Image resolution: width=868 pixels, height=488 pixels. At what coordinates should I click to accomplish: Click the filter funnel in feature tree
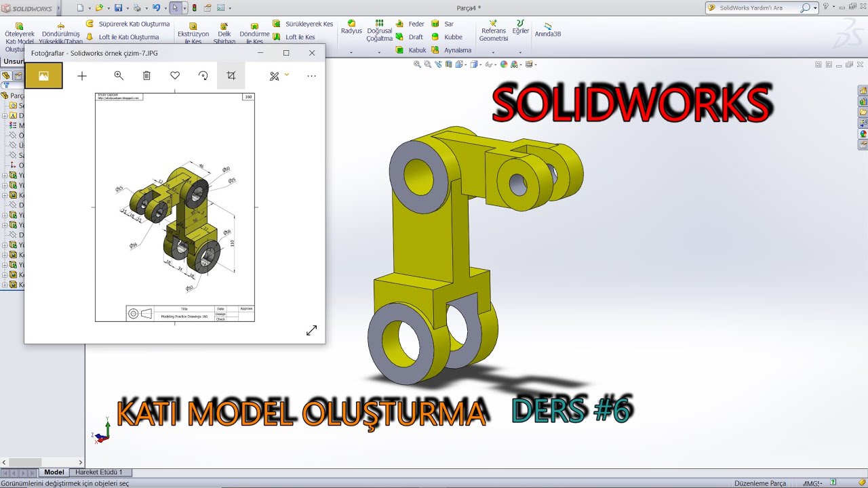[6, 86]
